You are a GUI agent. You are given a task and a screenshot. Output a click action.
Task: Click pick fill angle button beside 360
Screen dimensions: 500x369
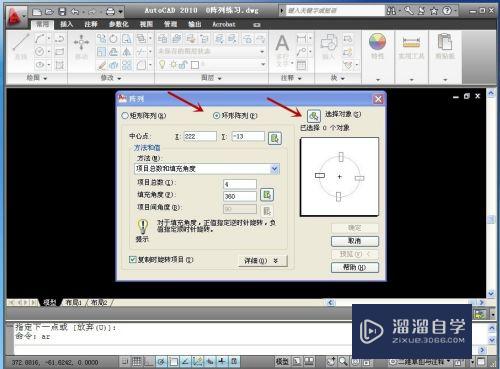point(267,195)
